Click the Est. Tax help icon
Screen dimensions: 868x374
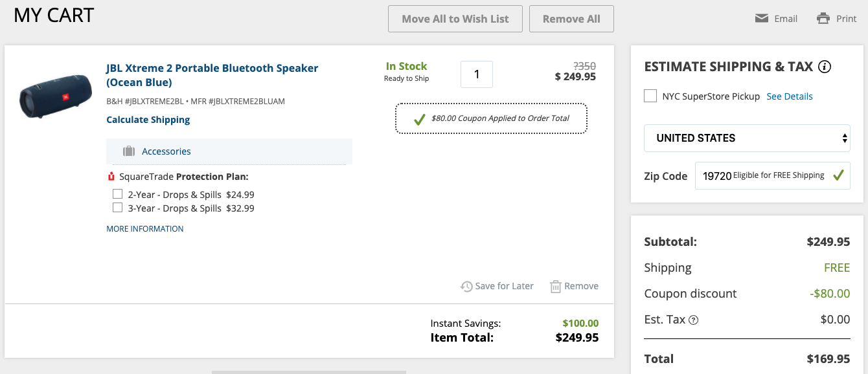pyautogui.click(x=694, y=320)
